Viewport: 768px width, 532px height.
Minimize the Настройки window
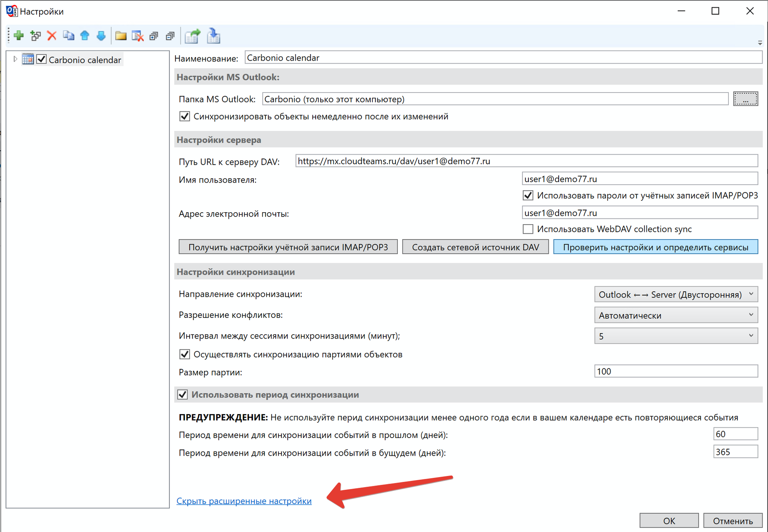pos(681,11)
